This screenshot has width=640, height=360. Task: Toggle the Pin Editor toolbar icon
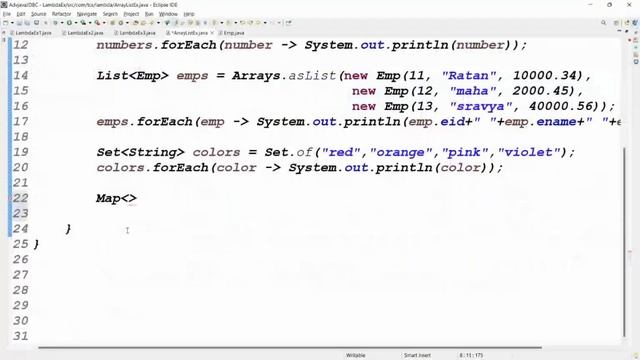(289, 23)
